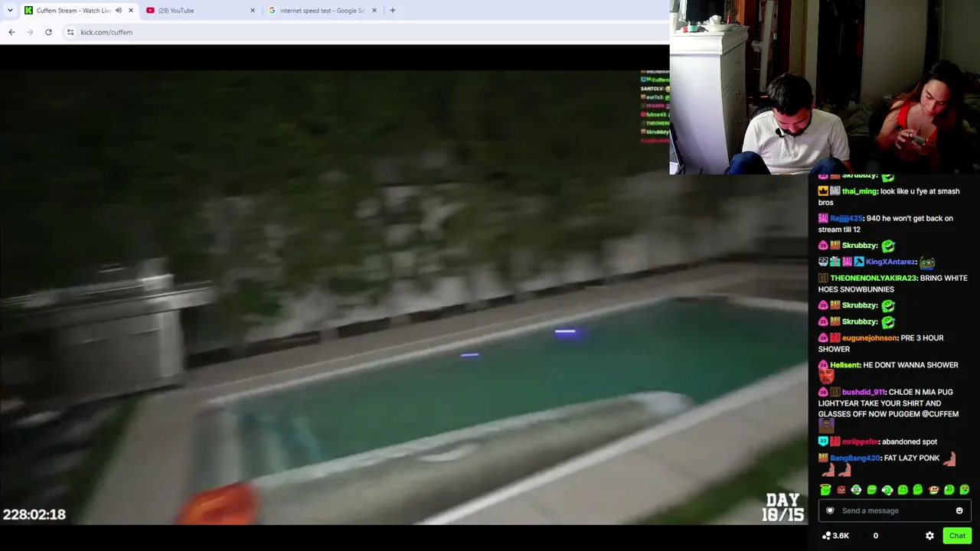The width and height of the screenshot is (980, 551).
Task: Select the green heart-eyes emote in quick emotes
Action: click(x=965, y=490)
